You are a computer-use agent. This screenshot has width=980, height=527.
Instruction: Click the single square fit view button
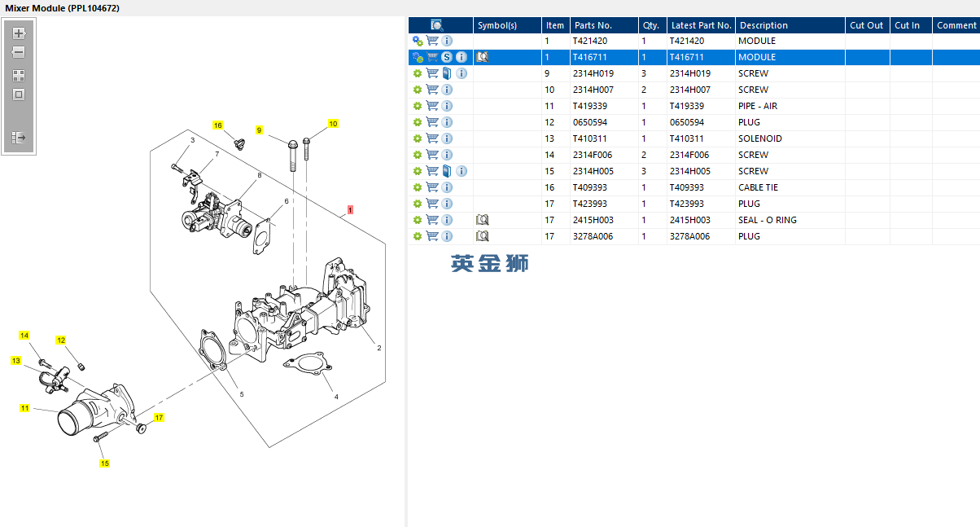tap(19, 94)
